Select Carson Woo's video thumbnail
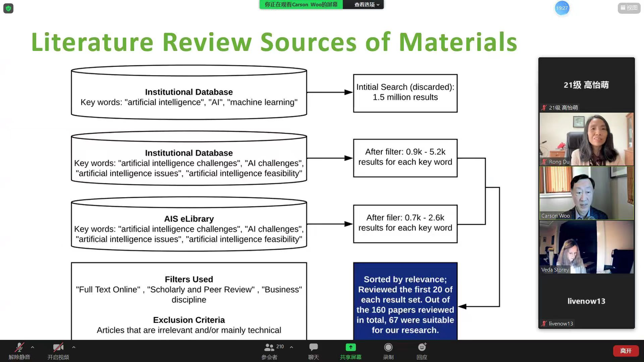Image resolution: width=644 pixels, height=362 pixels. tap(586, 193)
